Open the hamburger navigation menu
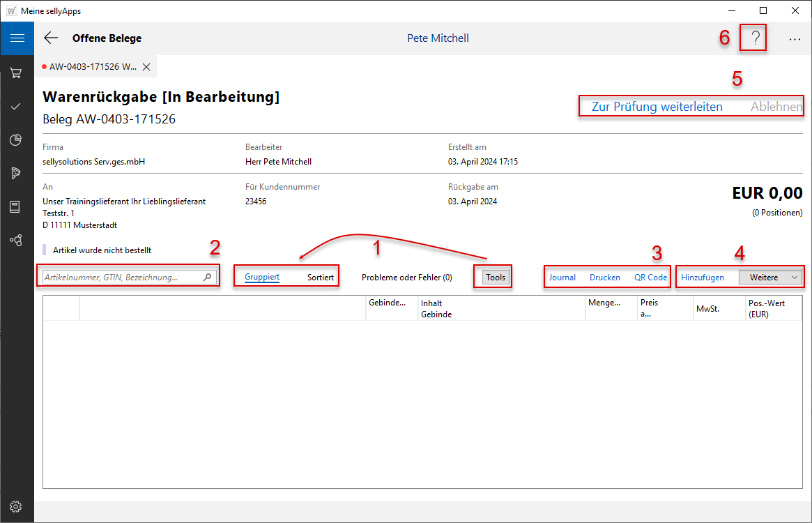Image resolution: width=812 pixels, height=523 pixels. pyautogui.click(x=17, y=38)
